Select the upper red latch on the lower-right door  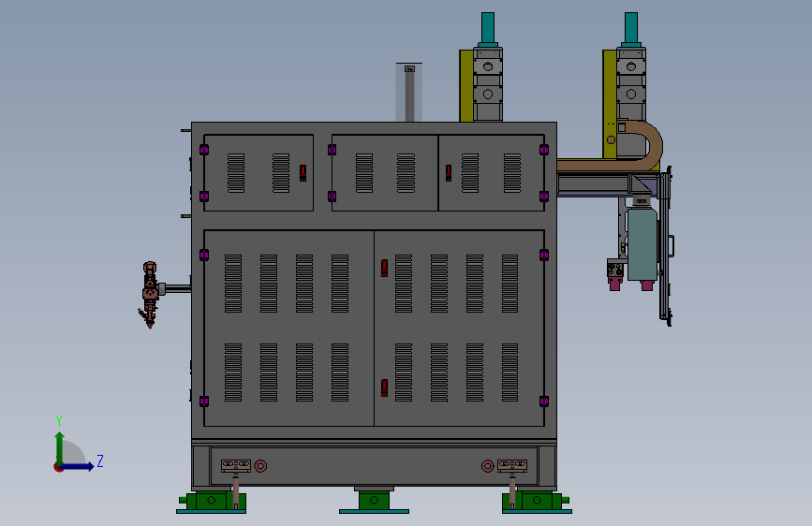pos(384,269)
